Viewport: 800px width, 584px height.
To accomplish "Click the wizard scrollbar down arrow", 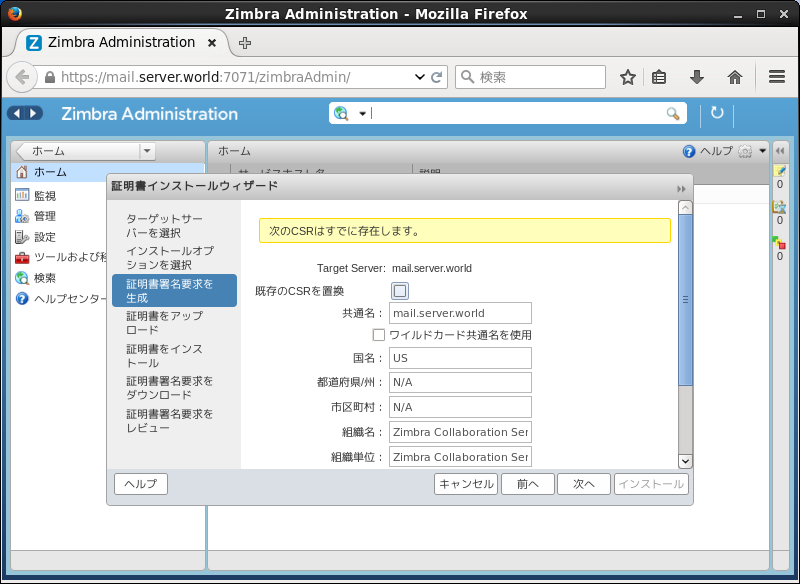I will (x=685, y=461).
